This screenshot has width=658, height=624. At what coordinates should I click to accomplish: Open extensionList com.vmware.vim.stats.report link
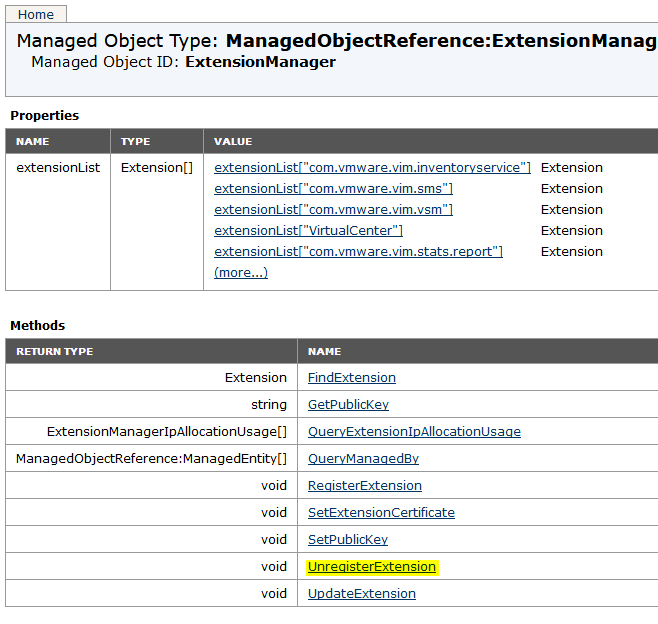coord(358,252)
